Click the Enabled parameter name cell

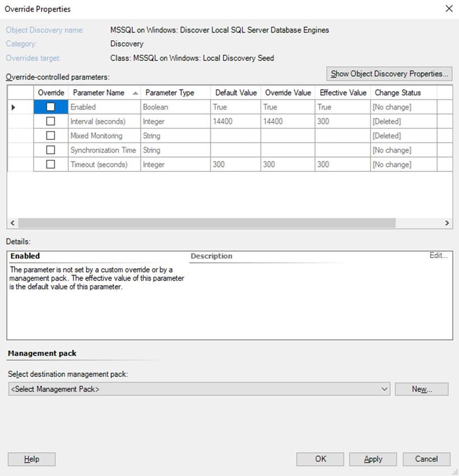tap(104, 107)
